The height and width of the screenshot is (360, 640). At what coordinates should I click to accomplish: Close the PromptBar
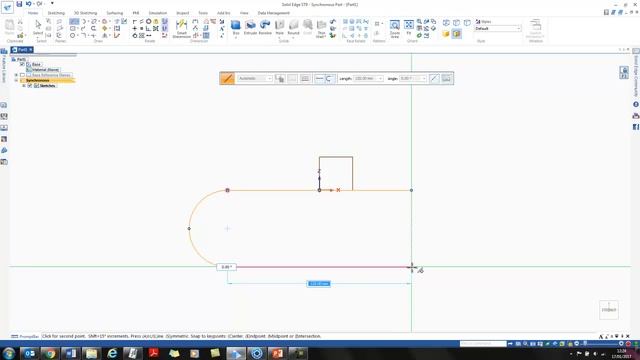pos(627,336)
